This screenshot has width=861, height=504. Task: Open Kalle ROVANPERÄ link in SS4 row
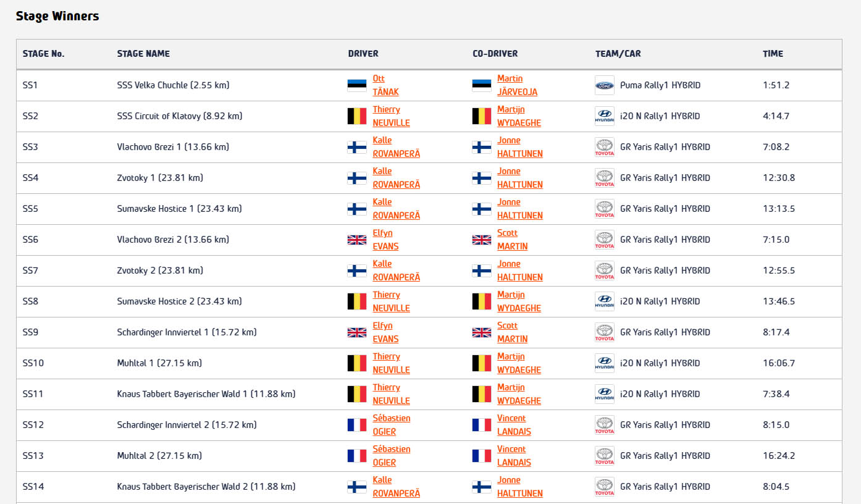point(396,178)
